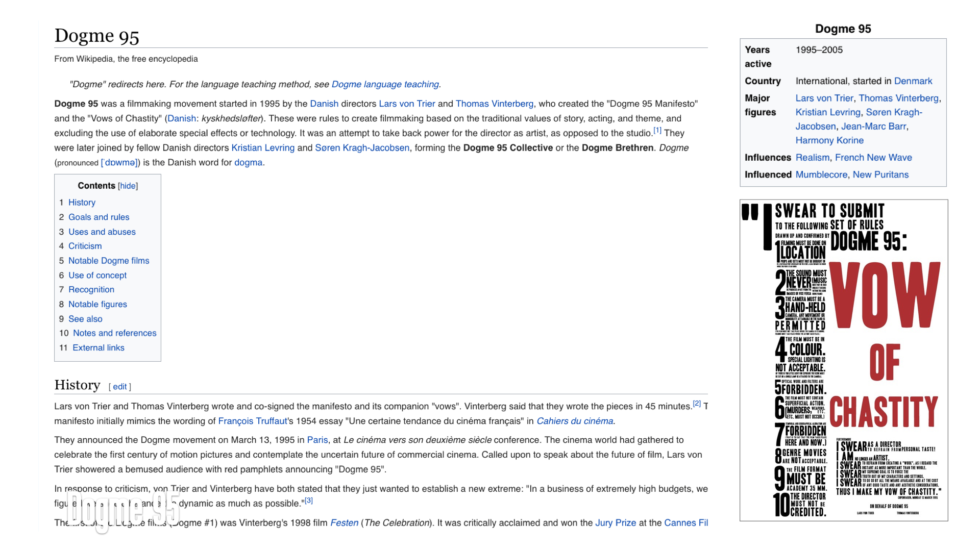Click the Danish pronunciation IPA link
This screenshot has width=980, height=551.
point(120,162)
